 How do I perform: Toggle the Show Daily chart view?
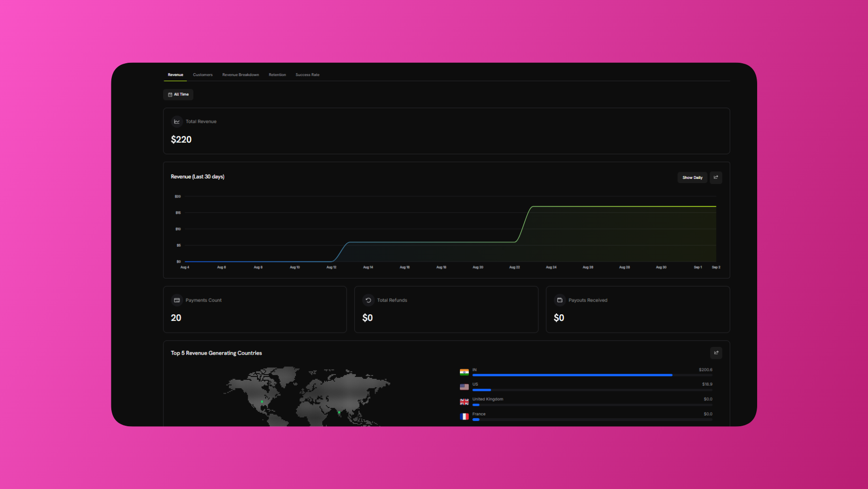click(x=692, y=177)
